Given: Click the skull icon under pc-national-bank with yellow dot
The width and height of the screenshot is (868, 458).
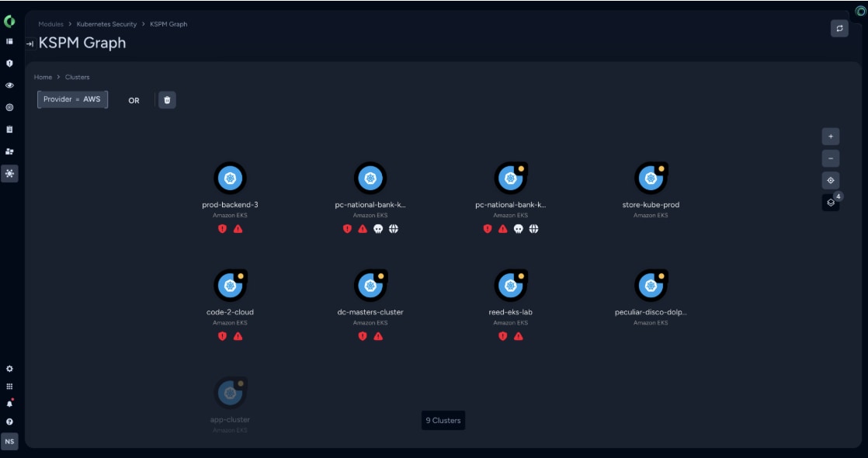Looking at the screenshot, I should pyautogui.click(x=518, y=229).
